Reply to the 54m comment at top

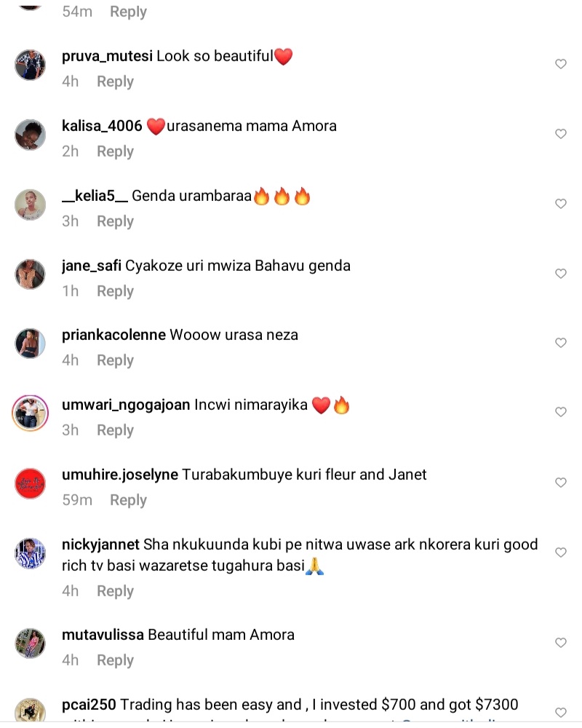click(x=128, y=12)
